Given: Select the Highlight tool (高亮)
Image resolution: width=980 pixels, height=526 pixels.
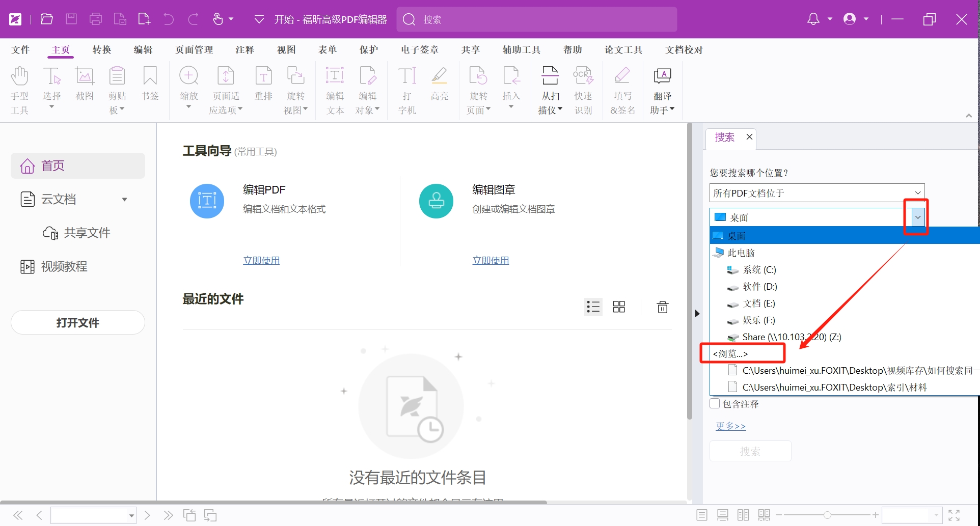Looking at the screenshot, I should click(x=439, y=84).
